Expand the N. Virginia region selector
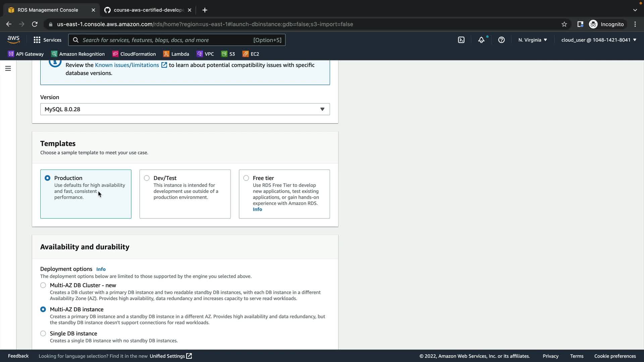 pyautogui.click(x=532, y=40)
